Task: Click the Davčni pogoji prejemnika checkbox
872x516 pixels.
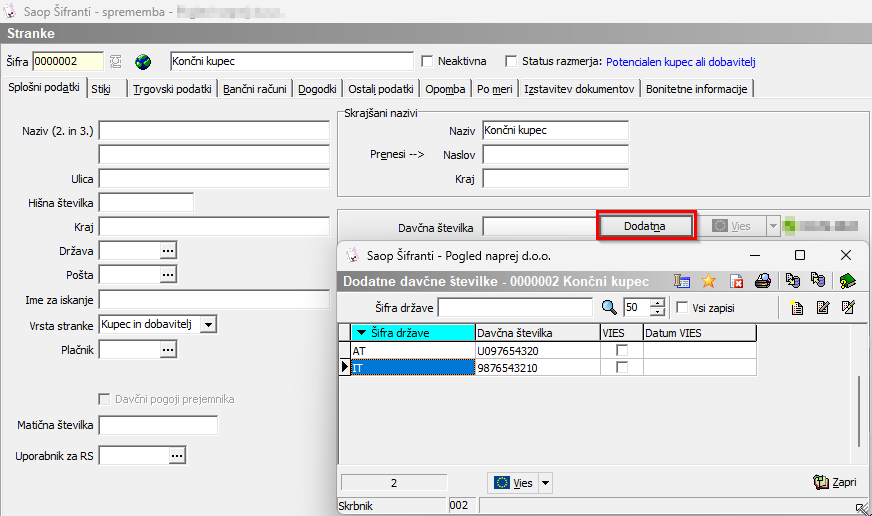Action: (104, 399)
